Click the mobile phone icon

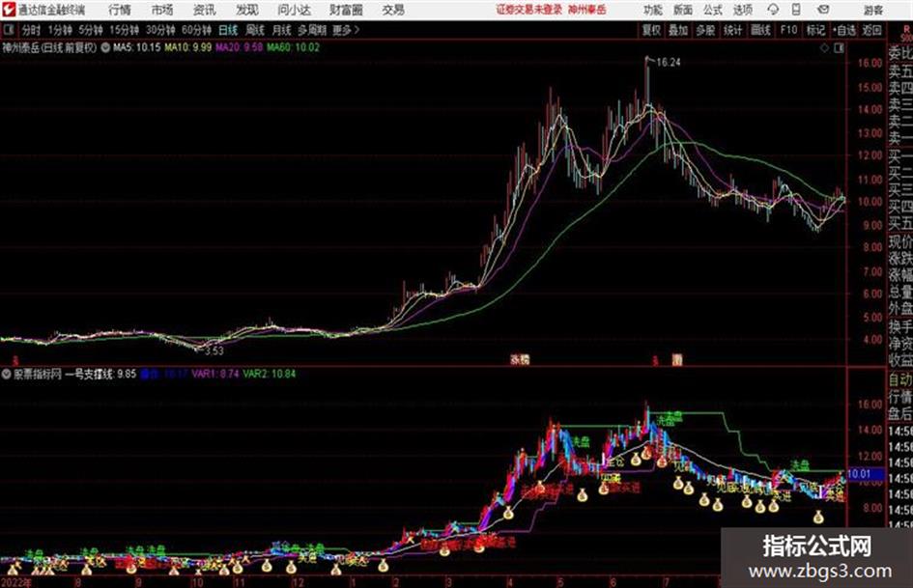click(796, 10)
